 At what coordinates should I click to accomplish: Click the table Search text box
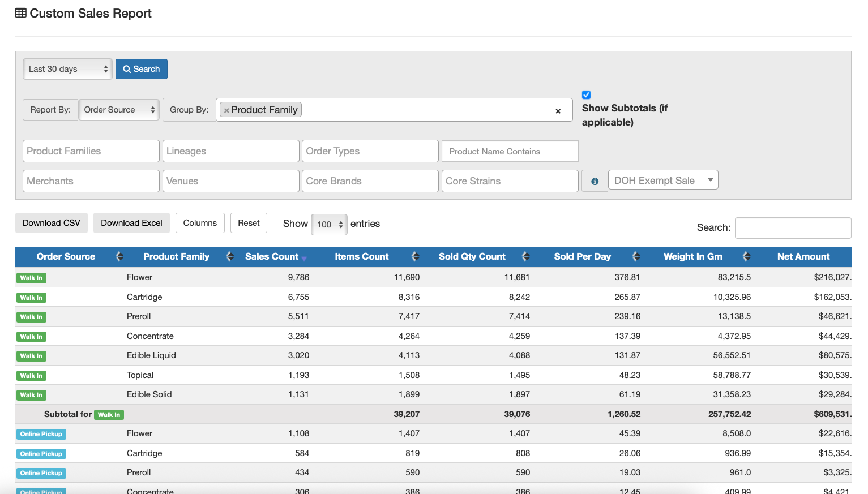[x=793, y=227]
